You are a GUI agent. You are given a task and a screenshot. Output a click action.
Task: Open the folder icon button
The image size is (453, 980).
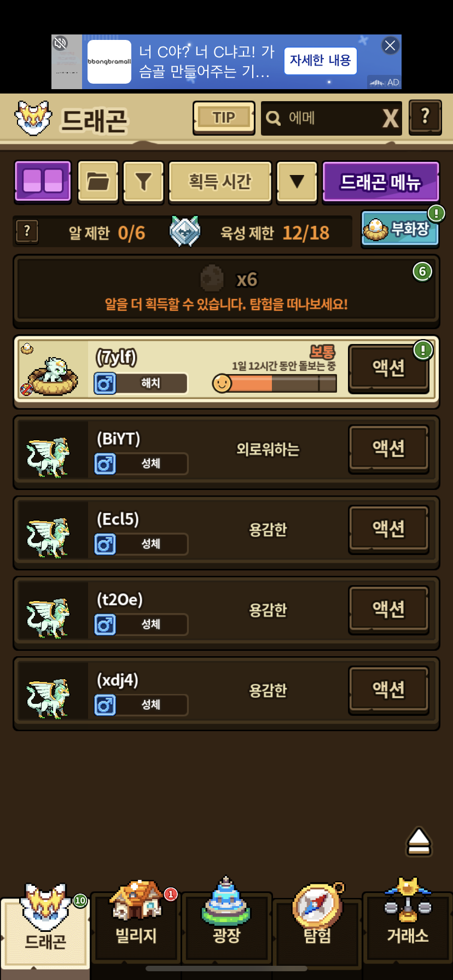pos(98,182)
